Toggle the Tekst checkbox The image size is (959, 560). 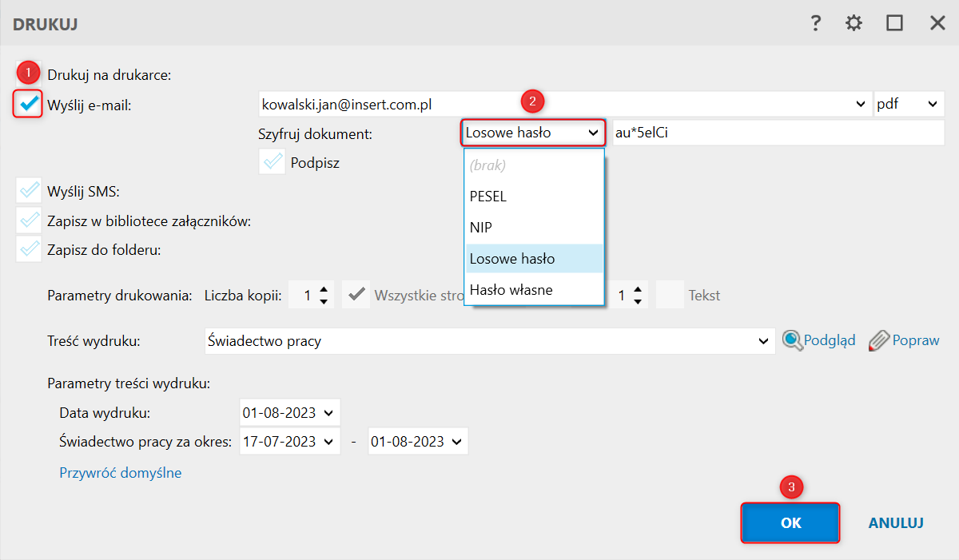coord(668,295)
